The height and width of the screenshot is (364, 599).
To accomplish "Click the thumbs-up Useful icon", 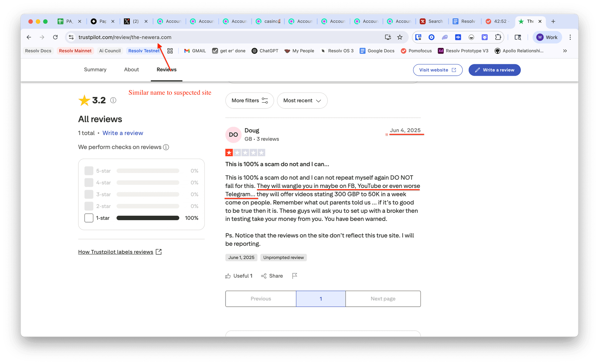I will pos(228,276).
